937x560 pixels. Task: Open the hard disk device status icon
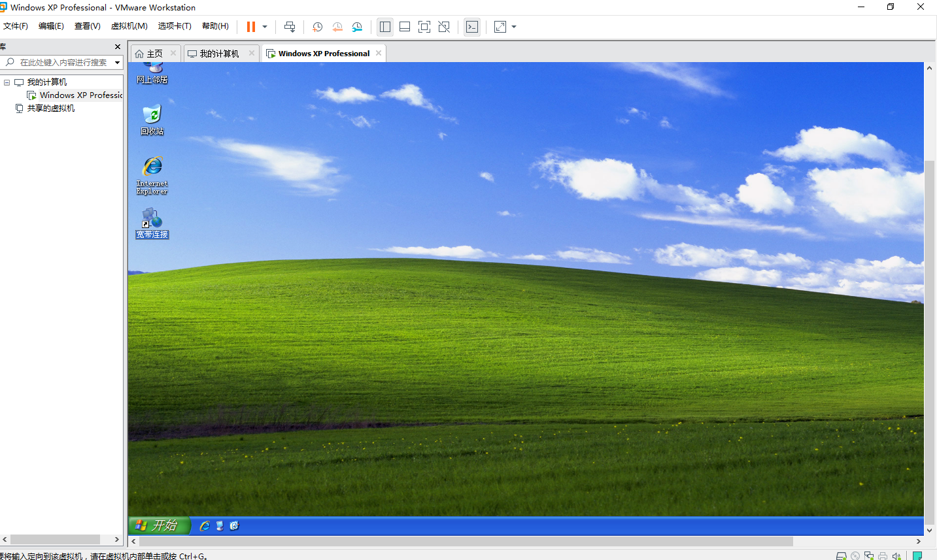[842, 555]
